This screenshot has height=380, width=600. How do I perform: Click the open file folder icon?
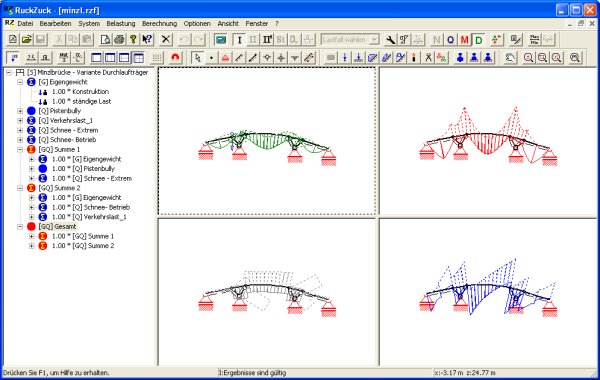26,39
